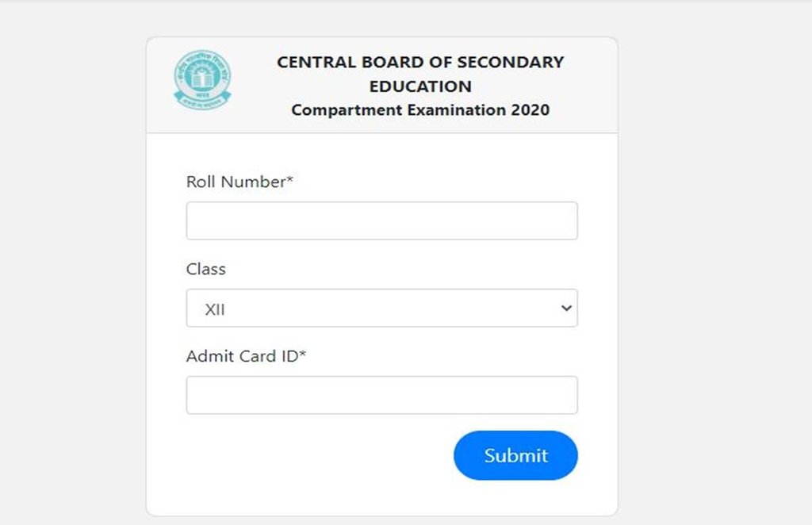Click the word EDUCATION in header
This screenshot has width=812, height=525.
click(x=420, y=86)
